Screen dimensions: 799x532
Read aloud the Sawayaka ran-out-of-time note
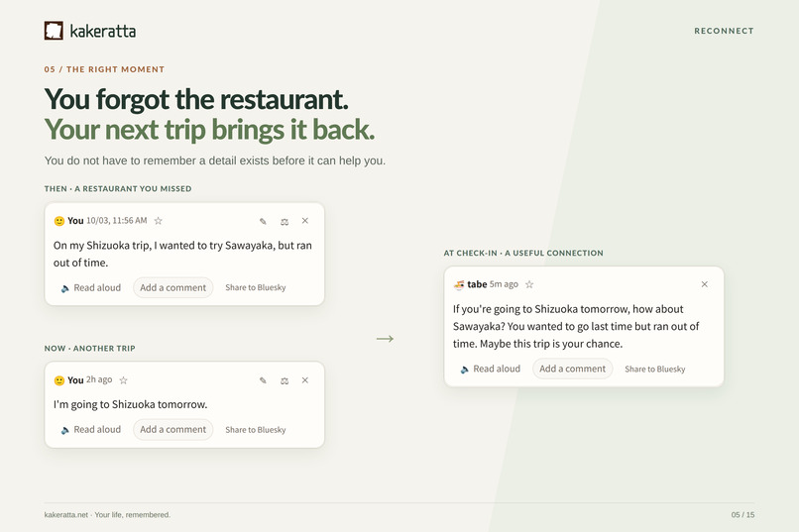[x=90, y=287]
